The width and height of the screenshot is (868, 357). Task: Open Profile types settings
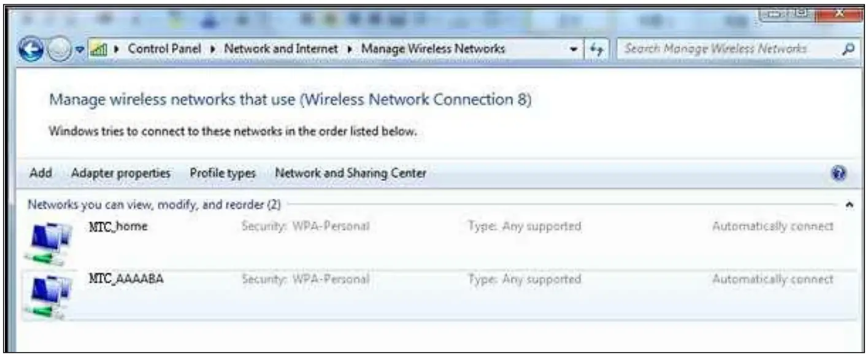223,174
